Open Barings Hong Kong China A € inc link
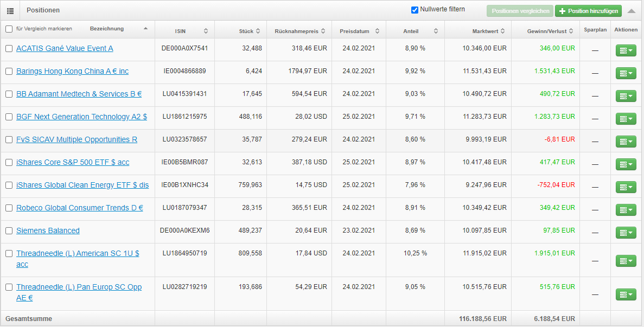Viewport: 644px width, 327px height. [72, 72]
